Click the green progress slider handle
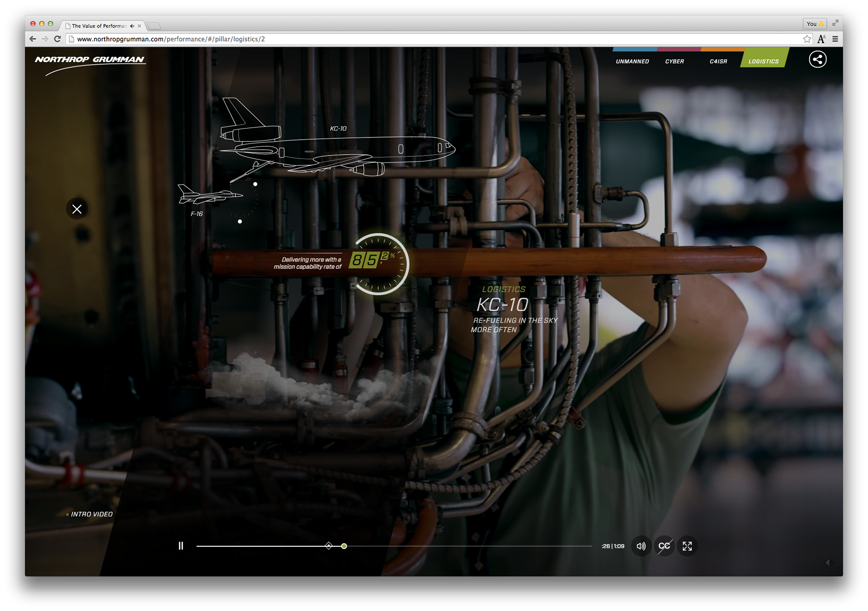Viewport: 868px width, 611px height. point(344,546)
